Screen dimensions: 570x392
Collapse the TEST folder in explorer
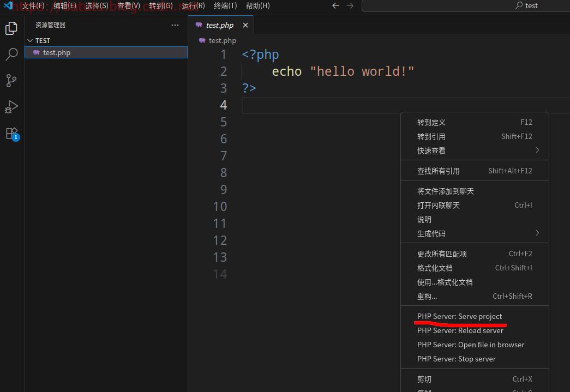[31, 41]
